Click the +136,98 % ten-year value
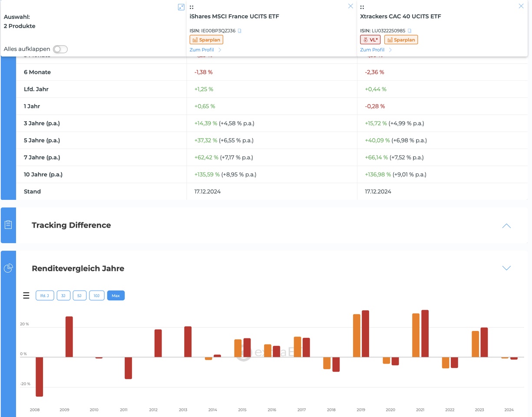The image size is (532, 417). (378, 175)
